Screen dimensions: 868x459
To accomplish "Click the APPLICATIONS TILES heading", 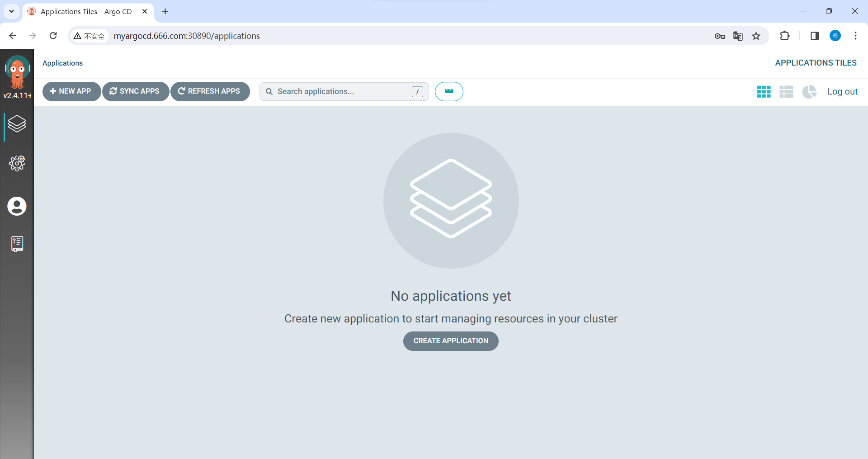I will coord(815,63).
